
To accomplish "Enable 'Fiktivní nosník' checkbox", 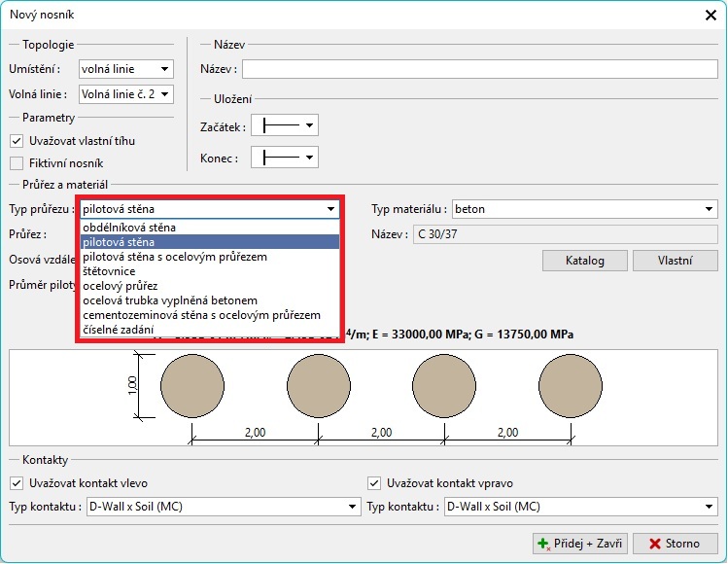I will [x=17, y=163].
